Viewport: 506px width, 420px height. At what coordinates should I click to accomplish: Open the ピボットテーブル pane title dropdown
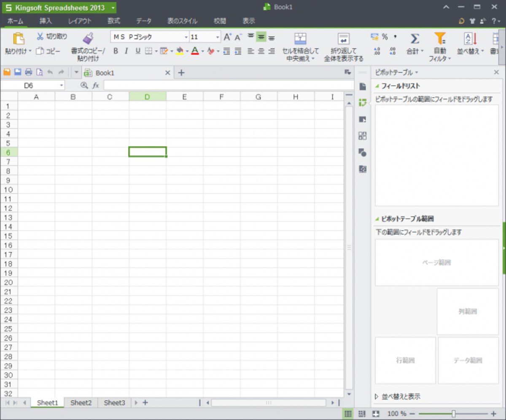coord(417,72)
